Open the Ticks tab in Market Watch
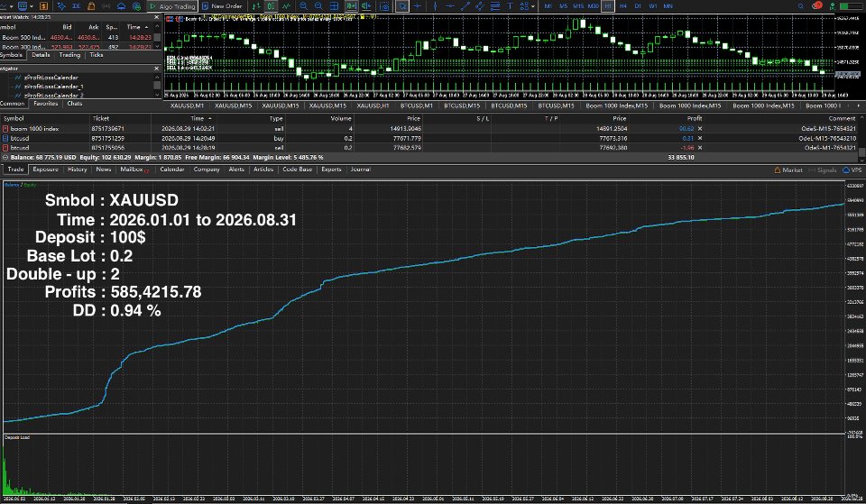Image resolution: width=866 pixels, height=504 pixels. pyautogui.click(x=97, y=55)
